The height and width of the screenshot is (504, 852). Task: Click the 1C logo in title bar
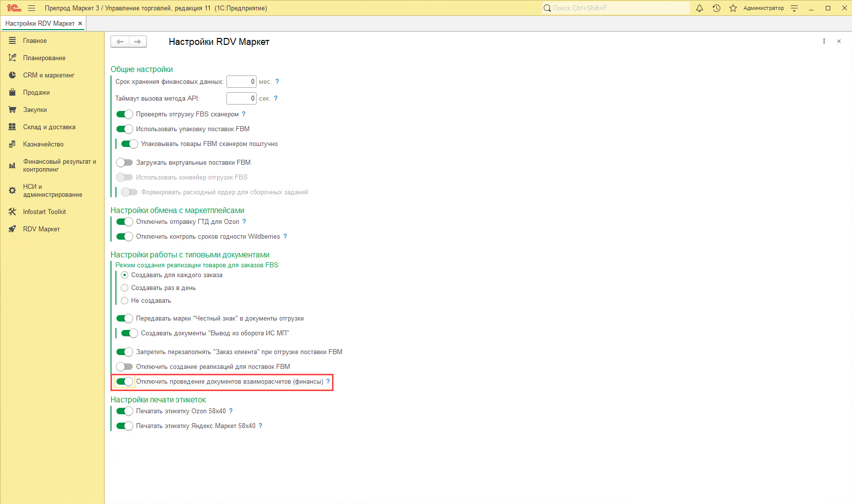14,8
